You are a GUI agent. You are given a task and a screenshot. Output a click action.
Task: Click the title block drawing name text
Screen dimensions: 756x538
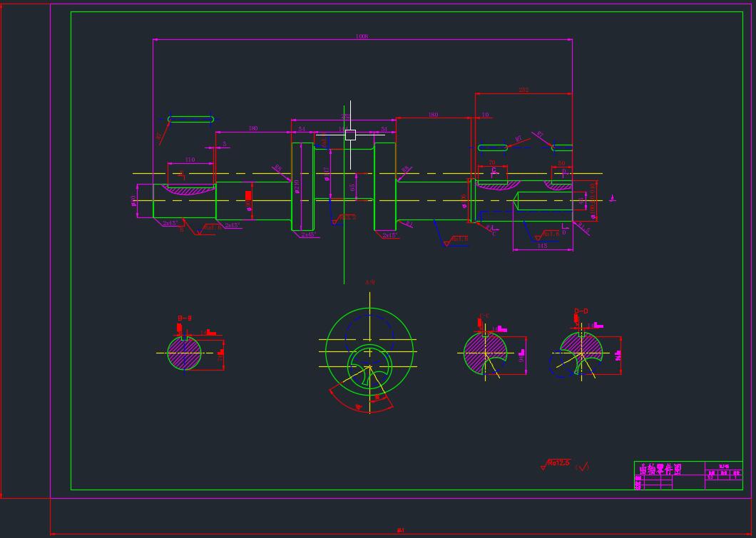pyautogui.click(x=660, y=470)
